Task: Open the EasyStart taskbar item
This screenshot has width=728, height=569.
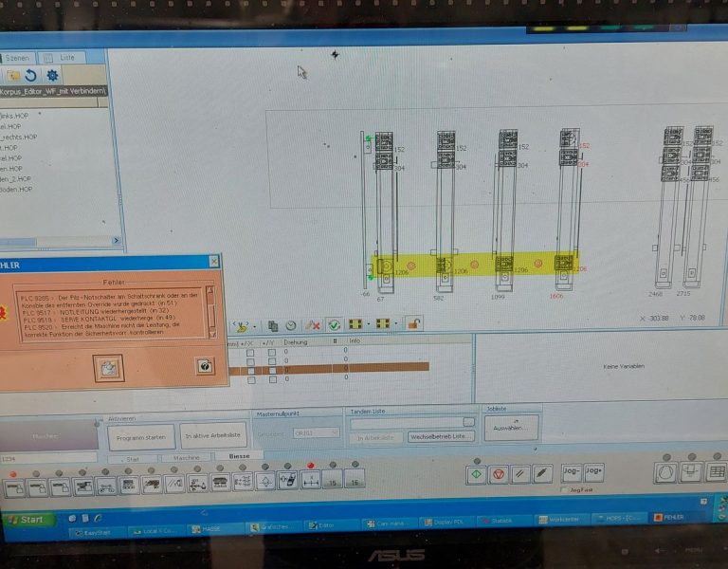Action: (97, 532)
